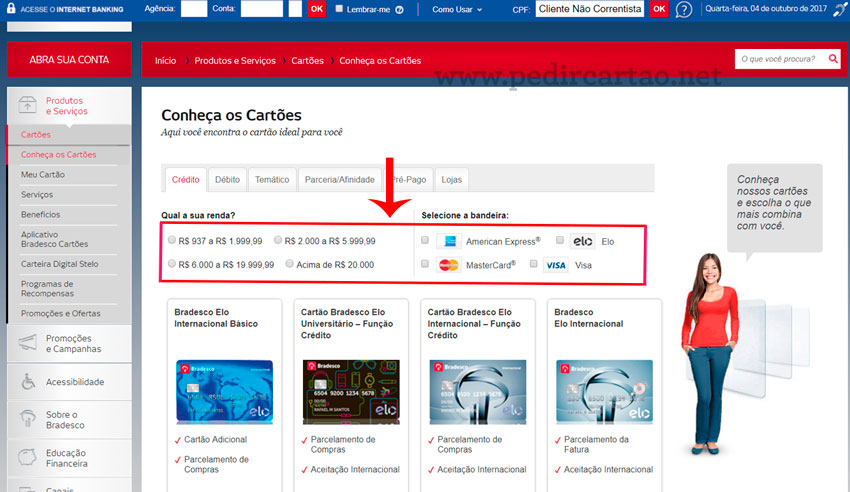Image resolution: width=850 pixels, height=492 pixels.
Task: Click the Bradesco Elo Internacional card image
Action: [604, 392]
